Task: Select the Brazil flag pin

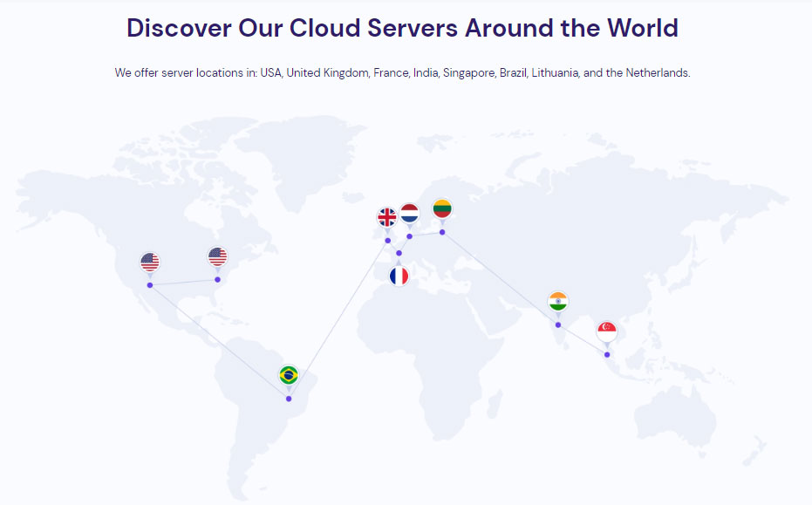Action: point(289,375)
